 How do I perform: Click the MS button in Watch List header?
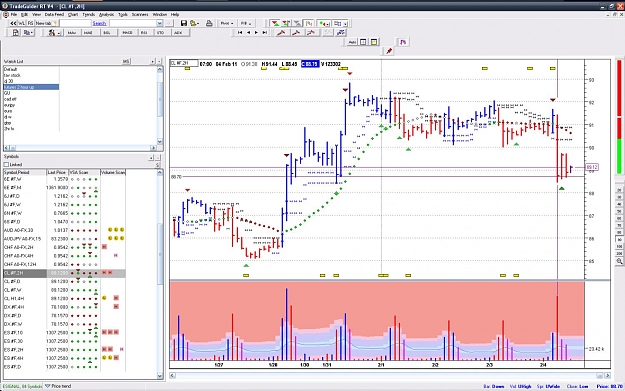coord(126,61)
